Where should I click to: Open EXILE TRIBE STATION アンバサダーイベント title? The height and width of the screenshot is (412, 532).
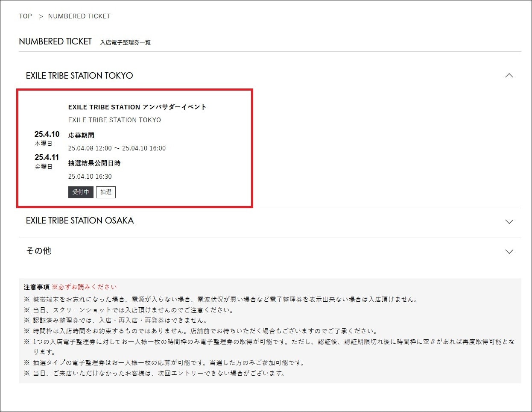(x=137, y=107)
